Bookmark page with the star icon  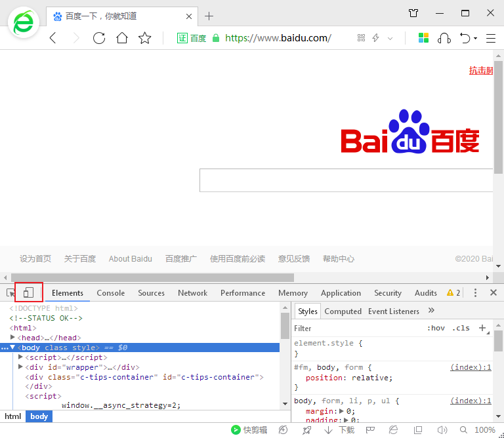coord(145,38)
